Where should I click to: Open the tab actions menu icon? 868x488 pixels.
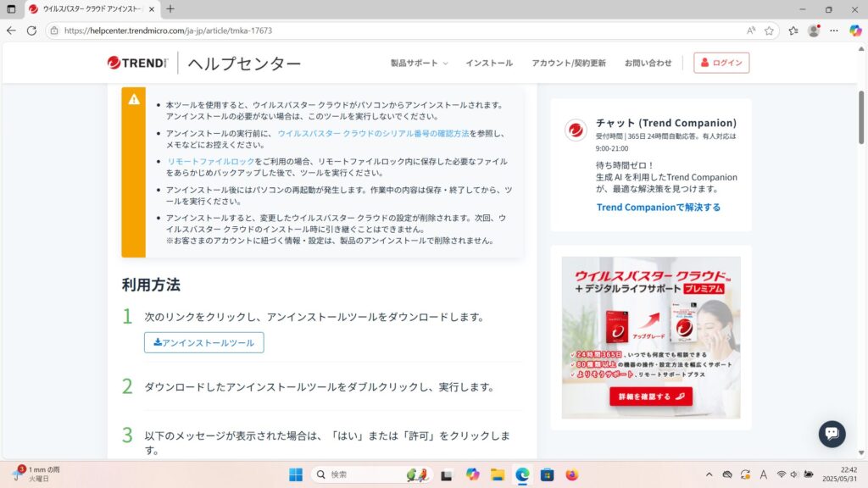[x=11, y=8]
